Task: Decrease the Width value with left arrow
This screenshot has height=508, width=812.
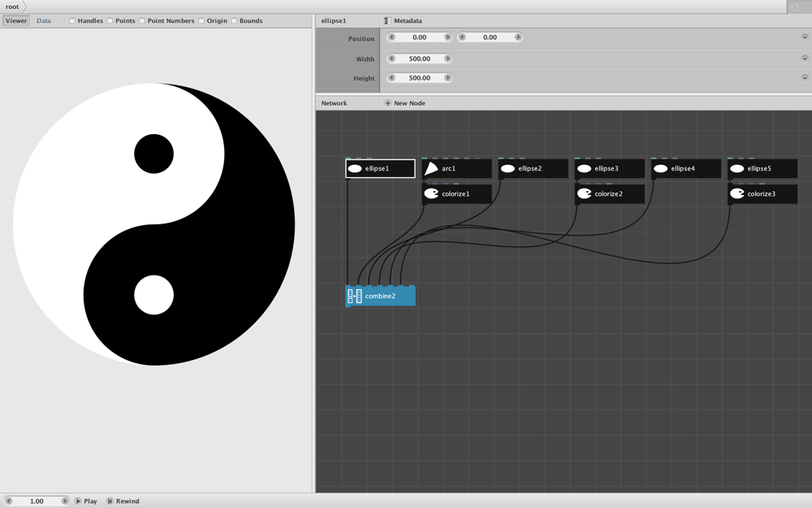Action: (x=391, y=59)
